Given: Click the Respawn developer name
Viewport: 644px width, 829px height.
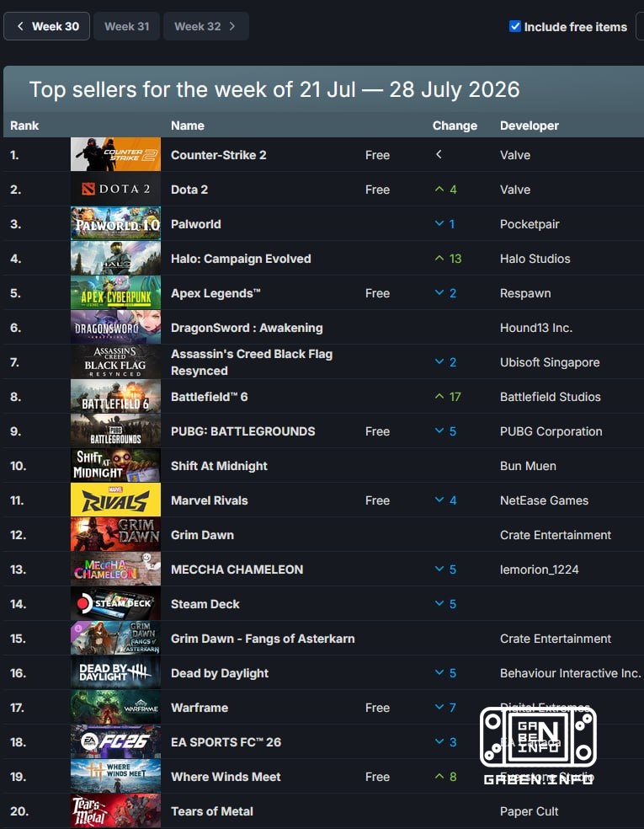Looking at the screenshot, I should [525, 293].
